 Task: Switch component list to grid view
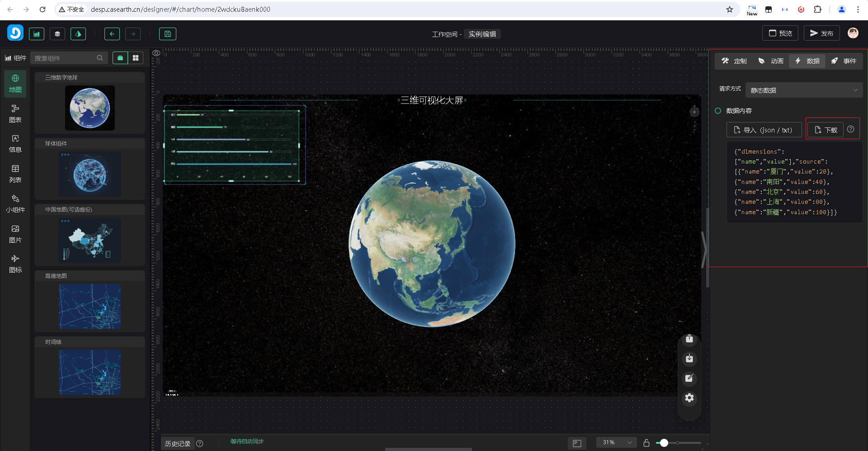(x=135, y=58)
